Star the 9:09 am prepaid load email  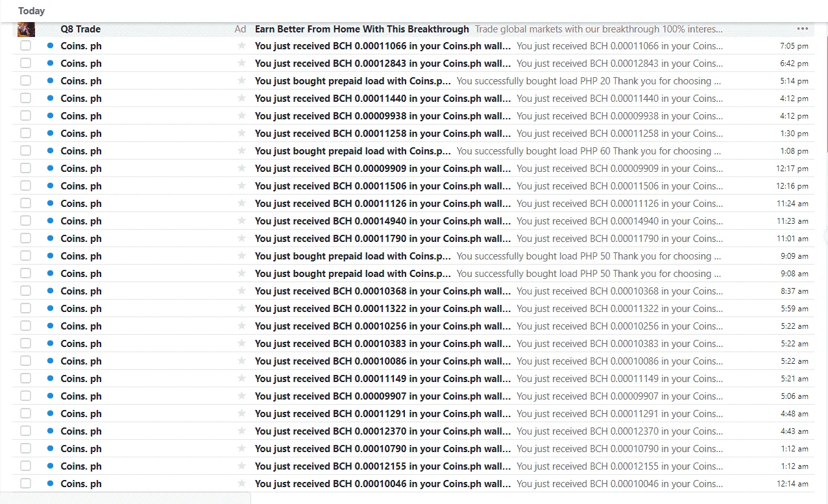[241, 256]
